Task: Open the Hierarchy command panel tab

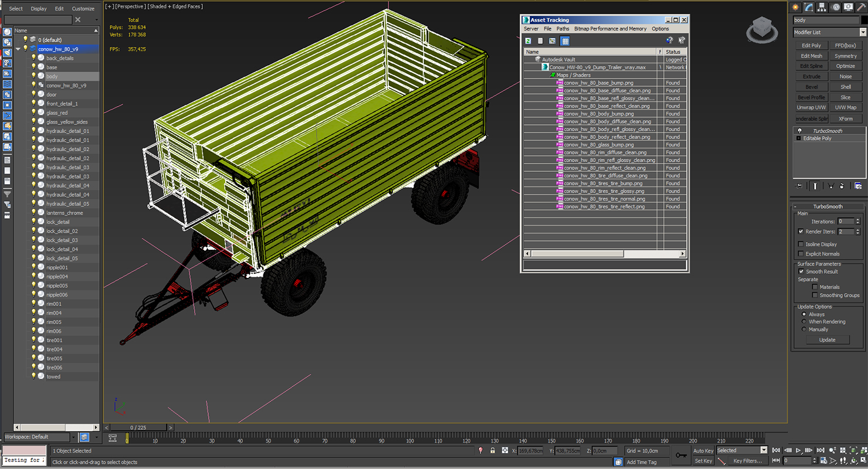Action: click(x=823, y=7)
